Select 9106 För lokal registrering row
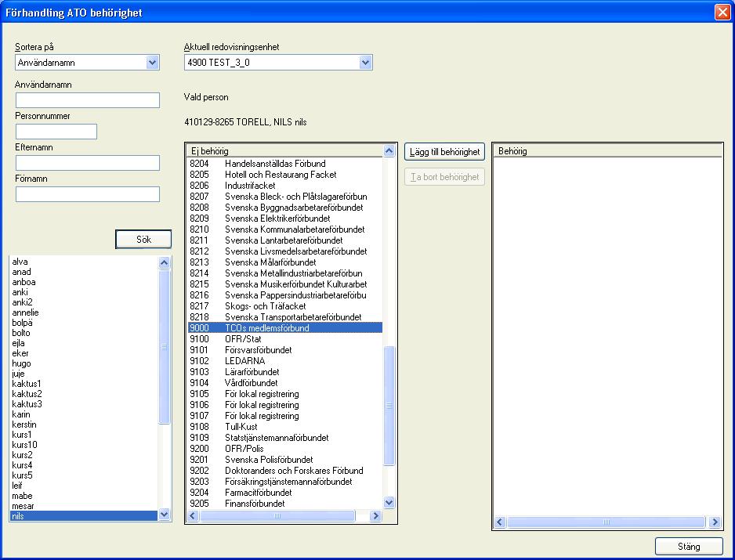Image resolution: width=735 pixels, height=560 pixels. click(285, 405)
